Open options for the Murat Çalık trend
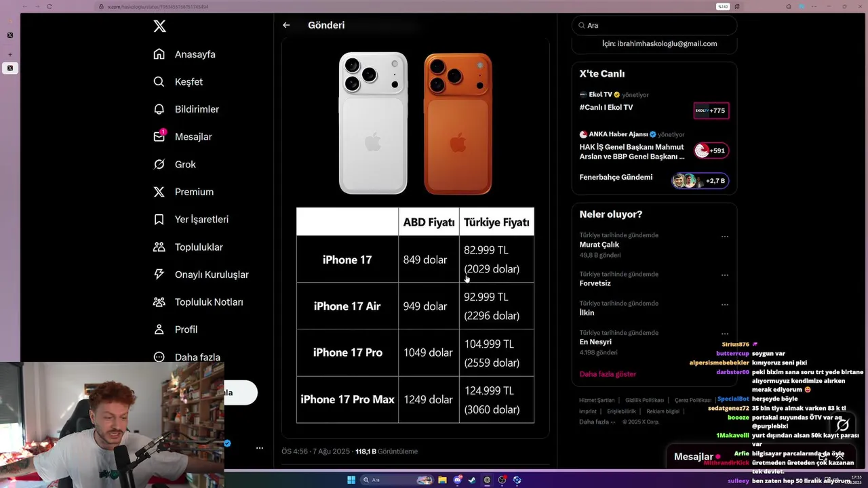 [x=725, y=237]
